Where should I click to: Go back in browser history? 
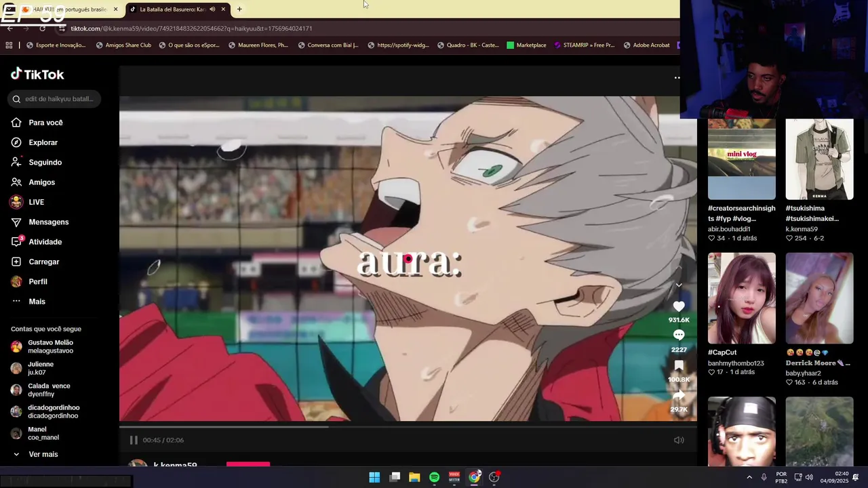point(9,28)
